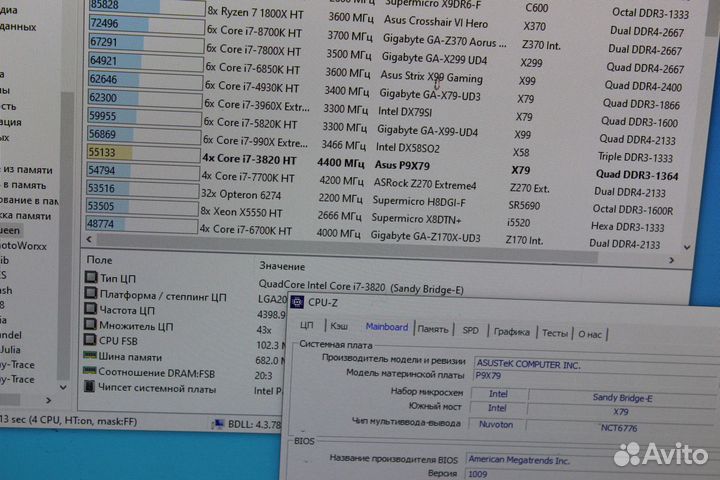Select the '6x Core i7-3960X Extr...' row
720x480 pixels.
coord(257,105)
